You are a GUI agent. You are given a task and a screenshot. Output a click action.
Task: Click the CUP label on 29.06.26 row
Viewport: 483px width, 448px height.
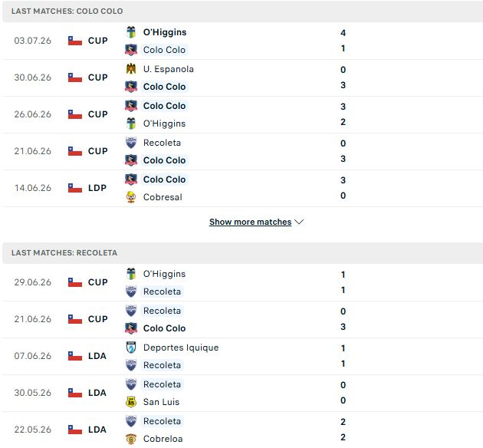tap(97, 282)
